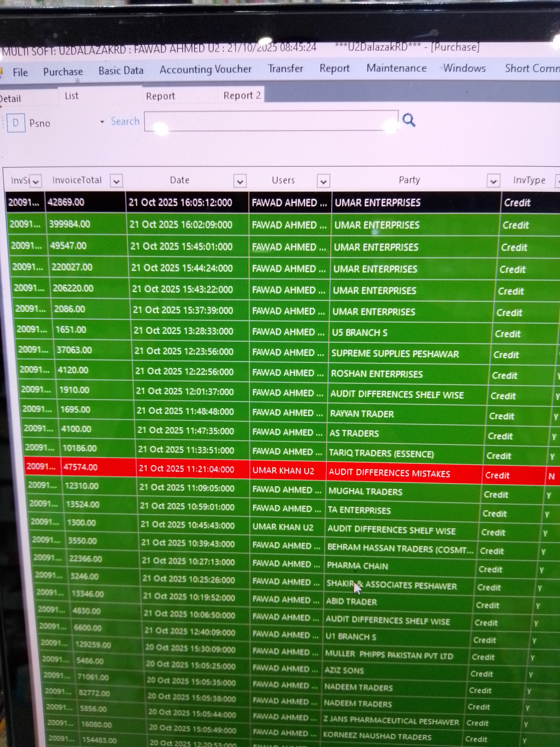Open the Date column filter dropdown

pos(240,181)
